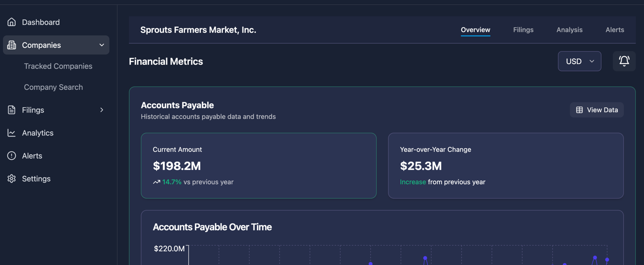The height and width of the screenshot is (265, 644).
Task: Click the Dashboard home icon
Action: pos(11,22)
